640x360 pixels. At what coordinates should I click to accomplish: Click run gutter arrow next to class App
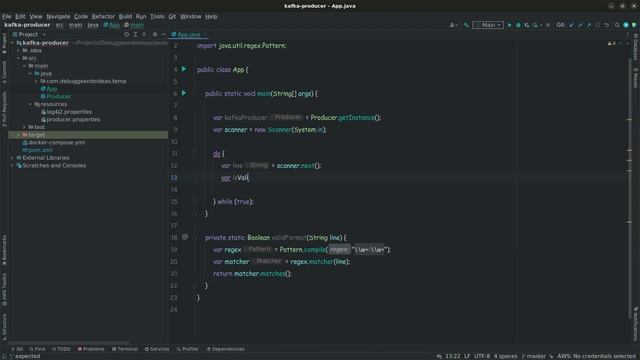click(x=184, y=69)
